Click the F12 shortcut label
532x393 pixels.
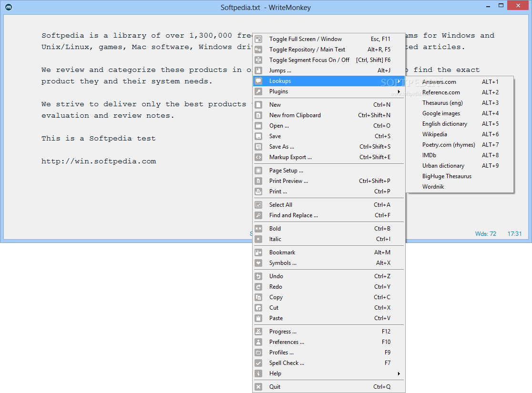386,332
